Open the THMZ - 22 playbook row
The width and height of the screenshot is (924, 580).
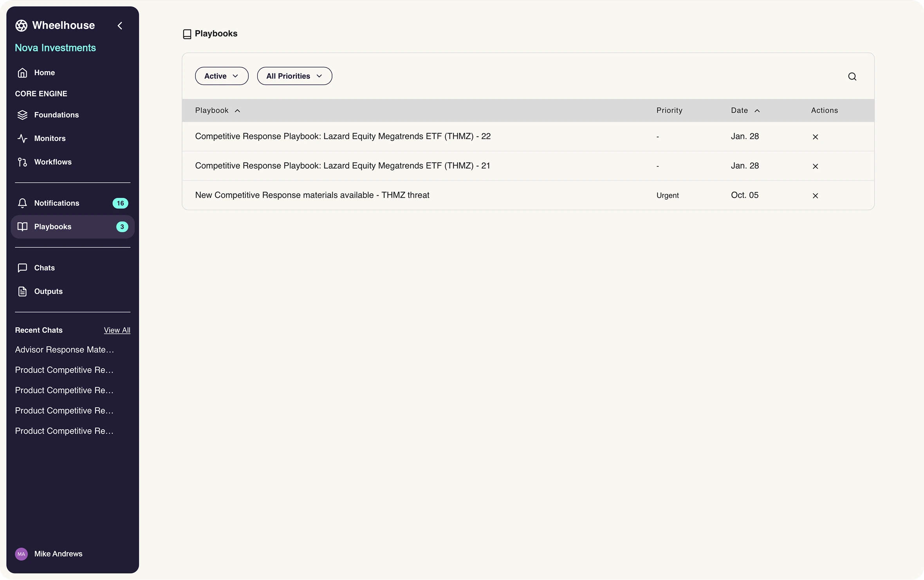tap(343, 136)
